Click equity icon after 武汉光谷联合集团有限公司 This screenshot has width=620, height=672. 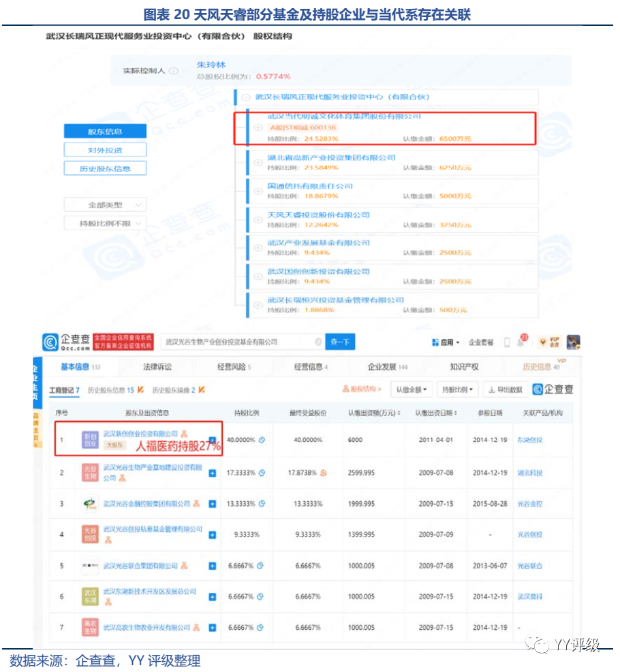[x=185, y=566]
